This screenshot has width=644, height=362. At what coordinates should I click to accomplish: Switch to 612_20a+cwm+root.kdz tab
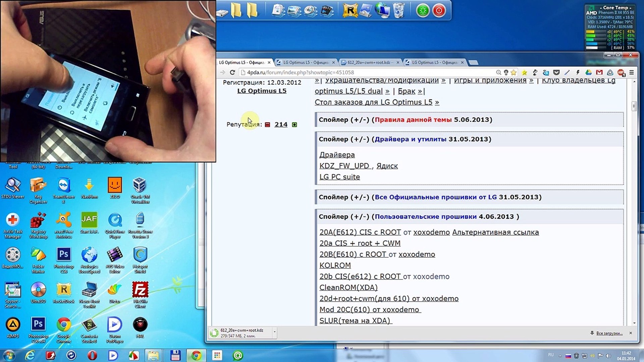pos(370,62)
